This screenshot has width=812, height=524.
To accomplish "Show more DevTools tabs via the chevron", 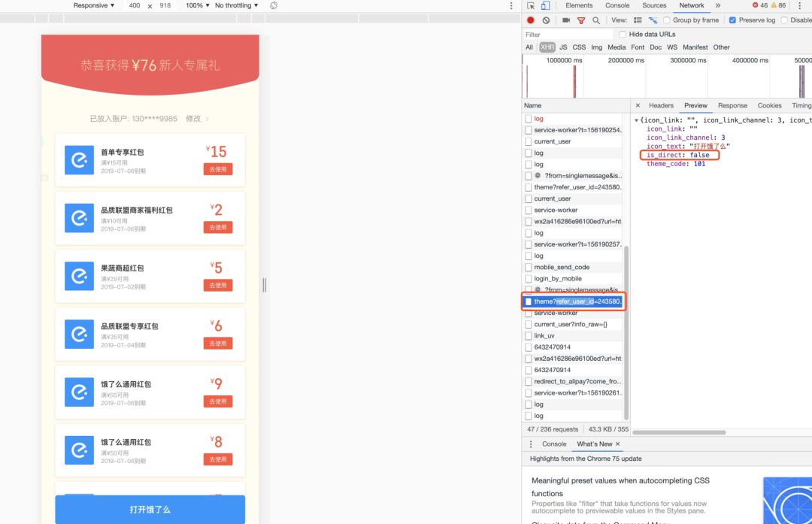I will pos(718,5).
